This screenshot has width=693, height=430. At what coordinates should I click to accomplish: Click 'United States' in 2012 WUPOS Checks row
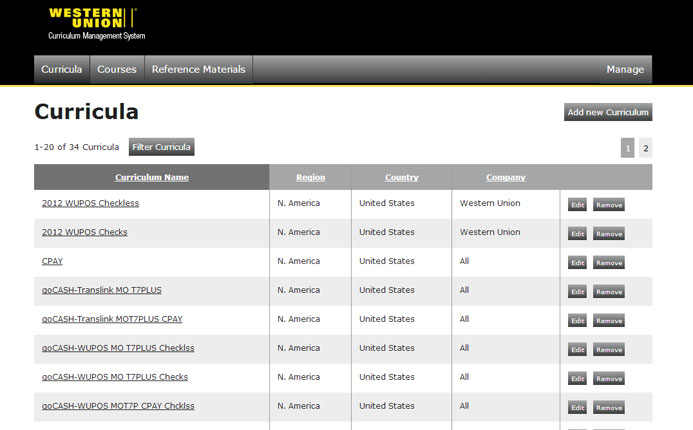pyautogui.click(x=387, y=232)
